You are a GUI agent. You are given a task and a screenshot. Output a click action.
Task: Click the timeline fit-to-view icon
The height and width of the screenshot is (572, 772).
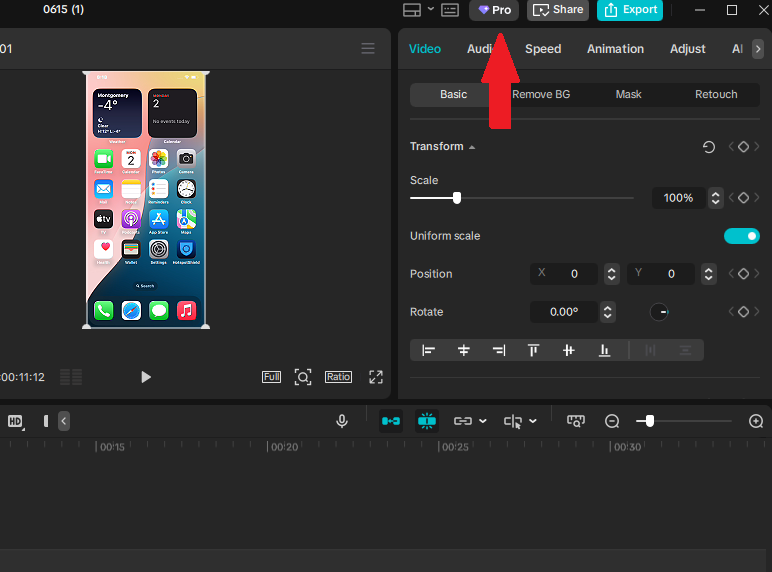point(576,421)
